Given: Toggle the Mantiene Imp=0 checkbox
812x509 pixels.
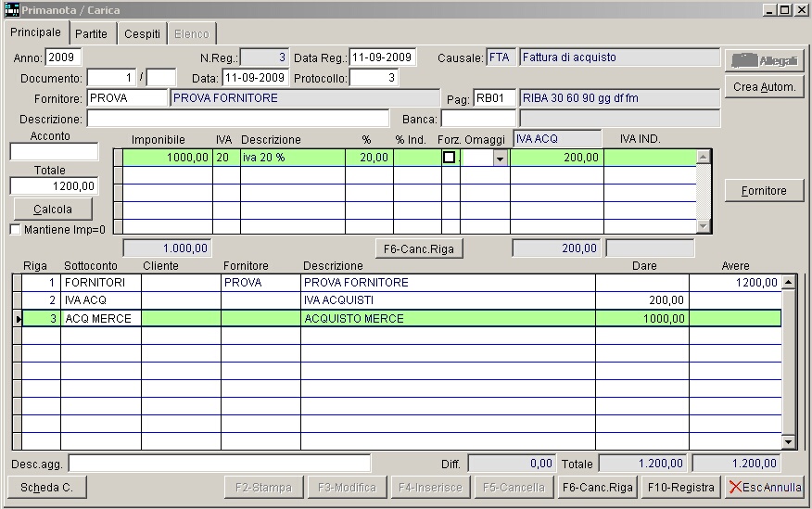Looking at the screenshot, I should pyautogui.click(x=16, y=229).
